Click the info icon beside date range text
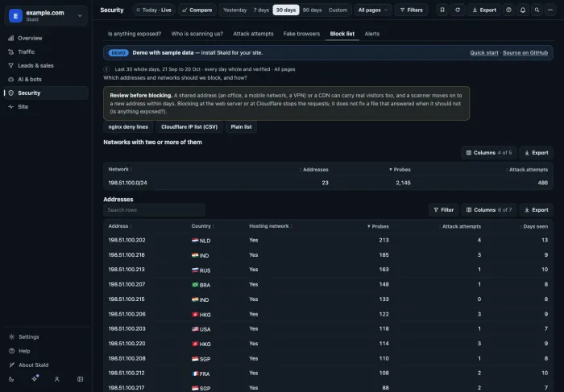 coord(106,69)
